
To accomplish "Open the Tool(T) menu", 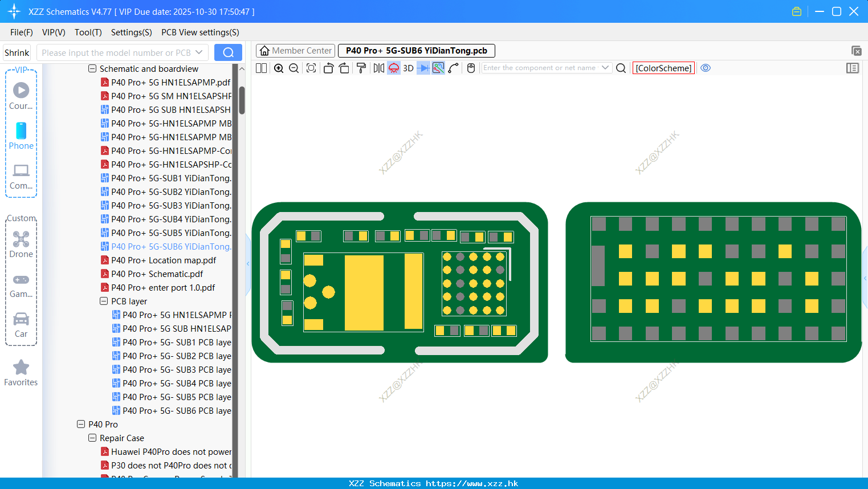I will [x=88, y=32].
